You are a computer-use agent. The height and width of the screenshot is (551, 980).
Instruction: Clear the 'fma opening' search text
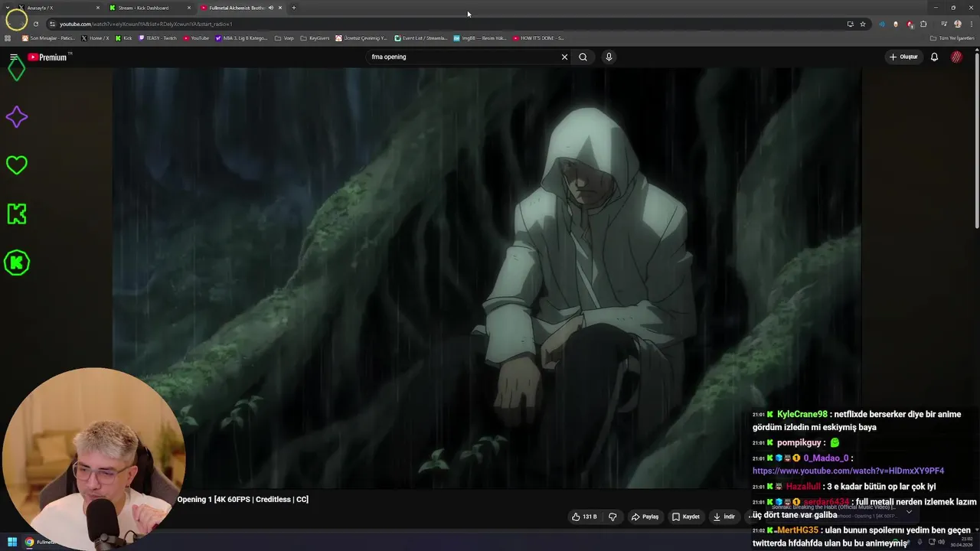[564, 57]
